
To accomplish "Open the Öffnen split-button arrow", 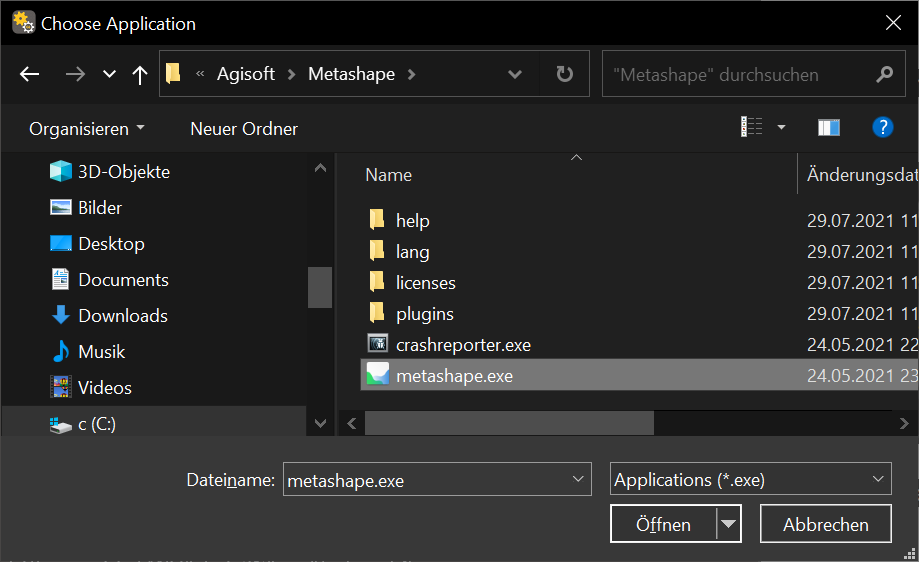I will tap(729, 524).
